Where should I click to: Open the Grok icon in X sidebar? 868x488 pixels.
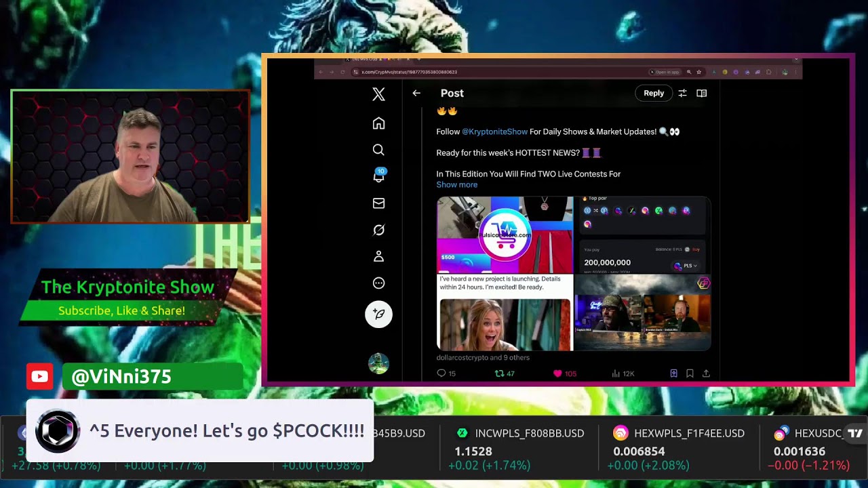coord(378,230)
